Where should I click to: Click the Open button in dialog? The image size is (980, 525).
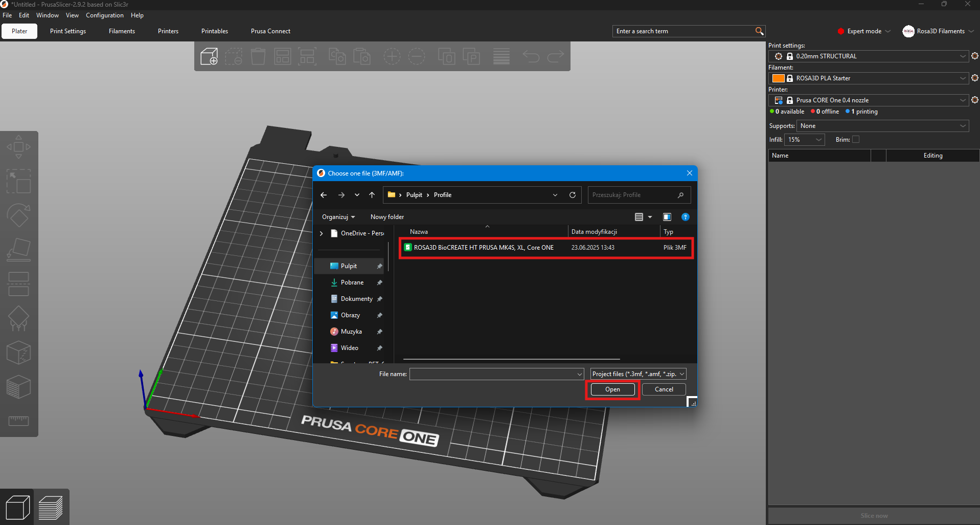(612, 389)
